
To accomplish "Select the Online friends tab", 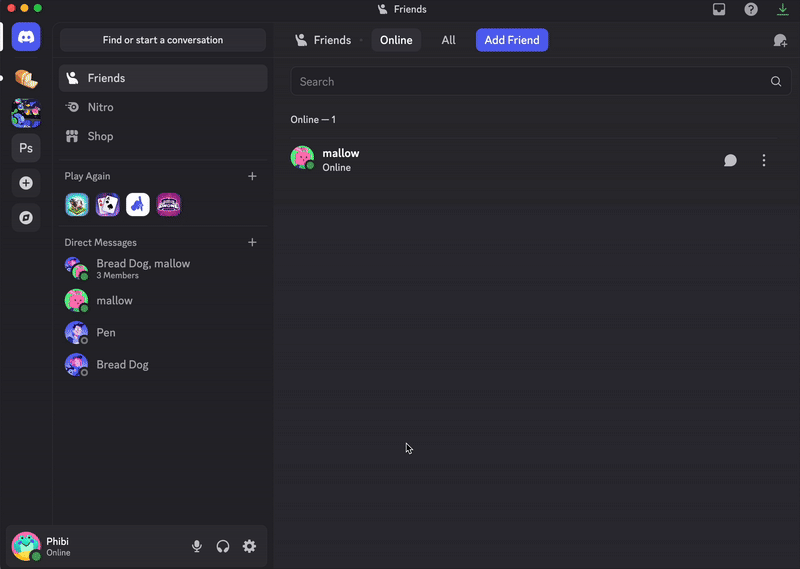I will coord(396,40).
